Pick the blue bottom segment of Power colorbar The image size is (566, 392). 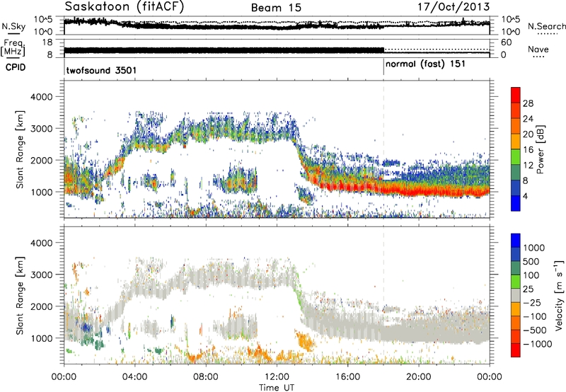coord(516,204)
